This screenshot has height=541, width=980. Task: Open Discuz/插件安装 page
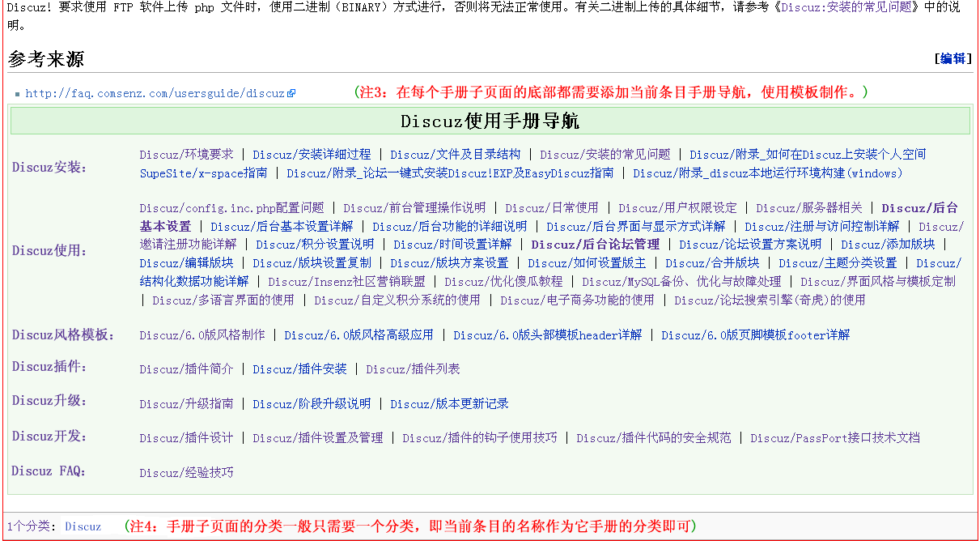(299, 368)
